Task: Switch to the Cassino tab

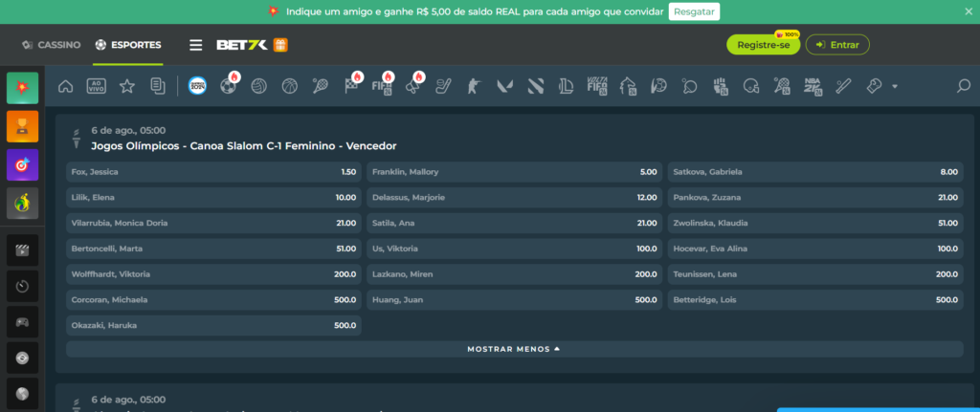Action: (52, 45)
